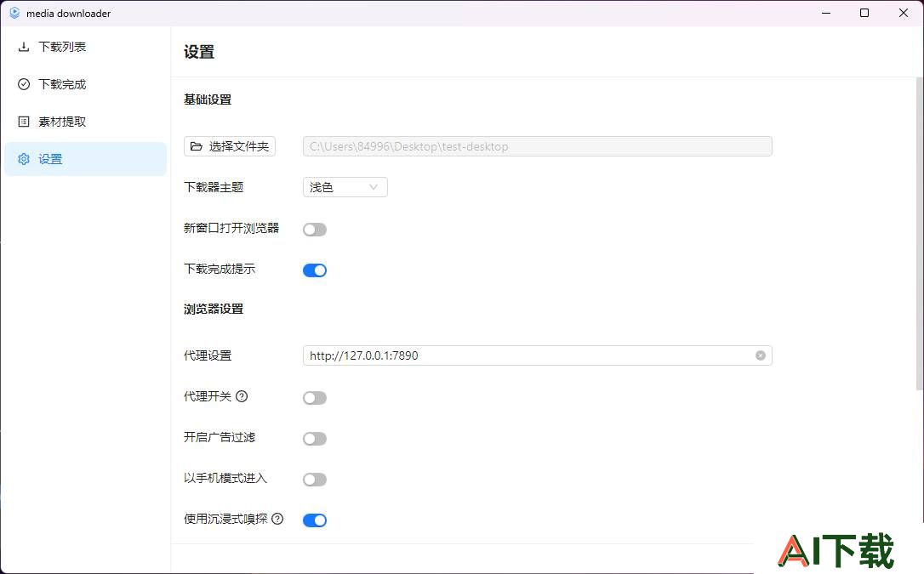This screenshot has width=924, height=574.
Task: Open the 素材提取 sidebar item
Action: tap(85, 122)
